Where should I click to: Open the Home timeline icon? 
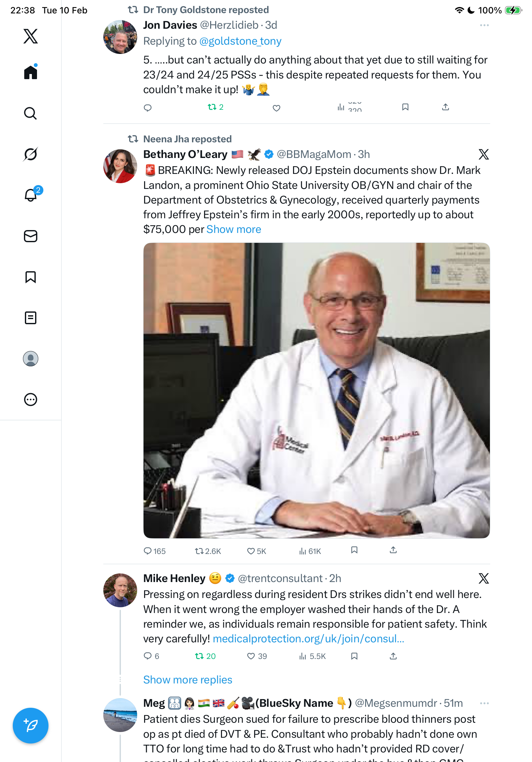tap(31, 72)
